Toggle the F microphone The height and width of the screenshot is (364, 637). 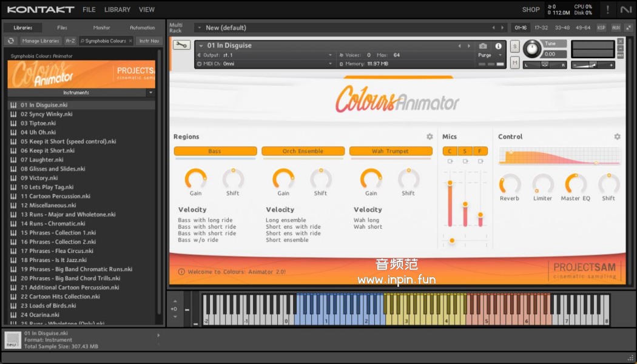480,151
